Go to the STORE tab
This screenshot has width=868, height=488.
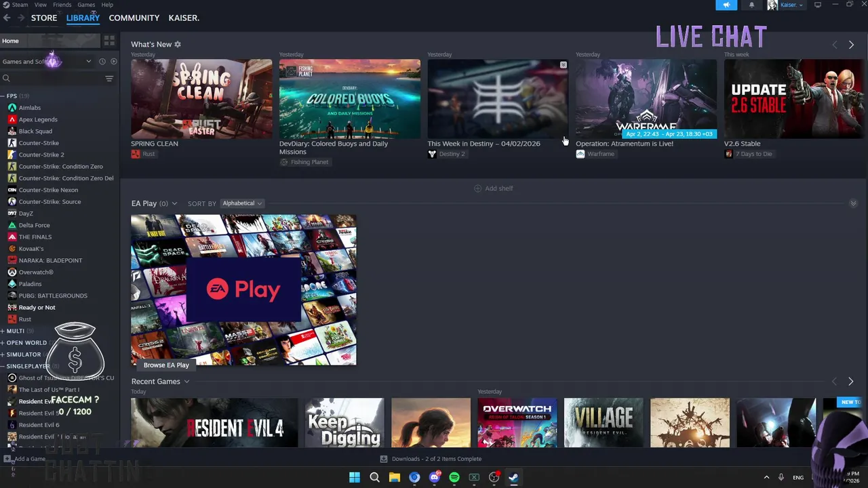[44, 18]
